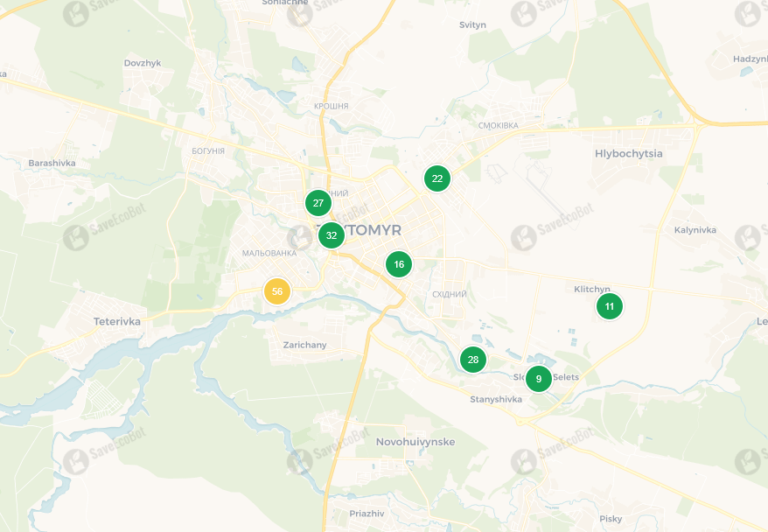
Task: Open the green cluster marker 16
Action: 399,264
